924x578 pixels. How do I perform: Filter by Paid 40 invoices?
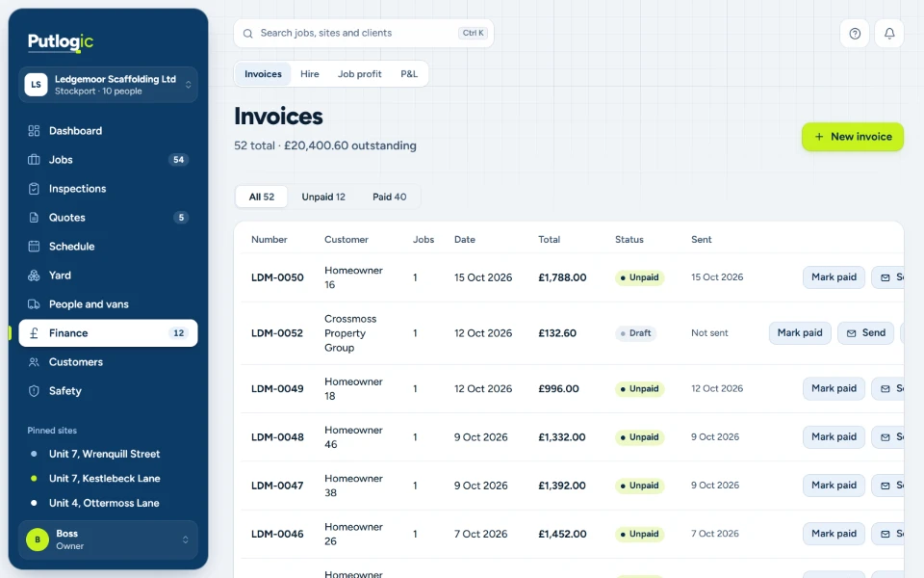coord(390,197)
